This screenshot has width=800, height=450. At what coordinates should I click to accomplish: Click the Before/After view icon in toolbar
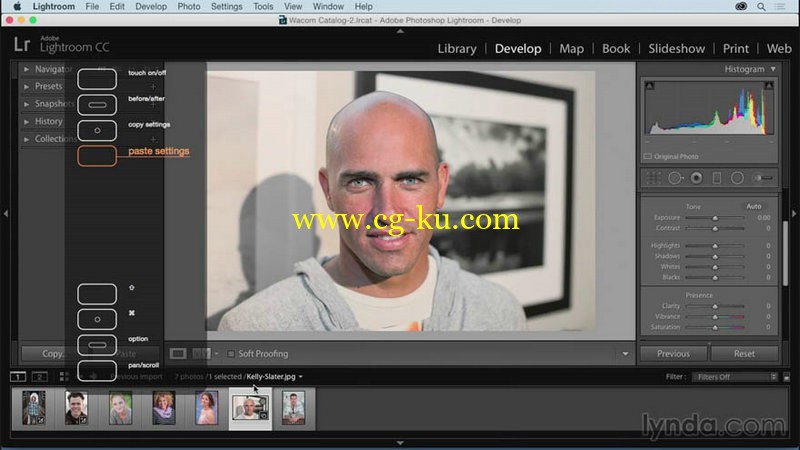coord(202,354)
